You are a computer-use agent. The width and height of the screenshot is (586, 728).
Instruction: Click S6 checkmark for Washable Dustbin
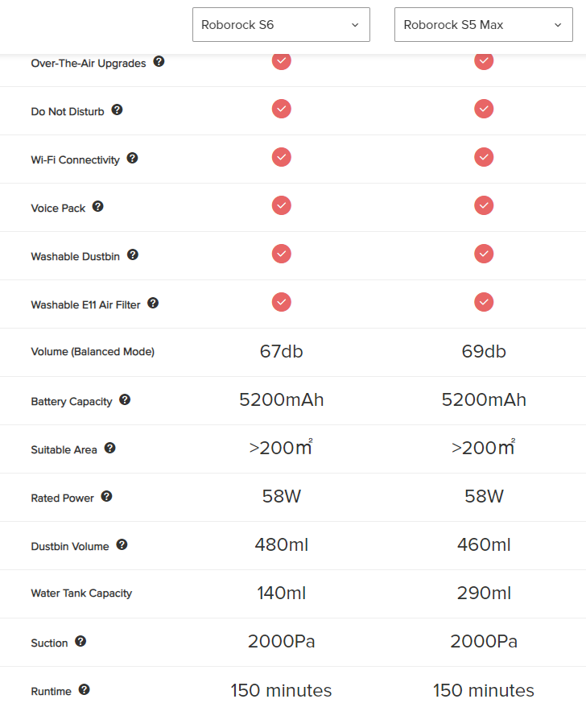[282, 254]
